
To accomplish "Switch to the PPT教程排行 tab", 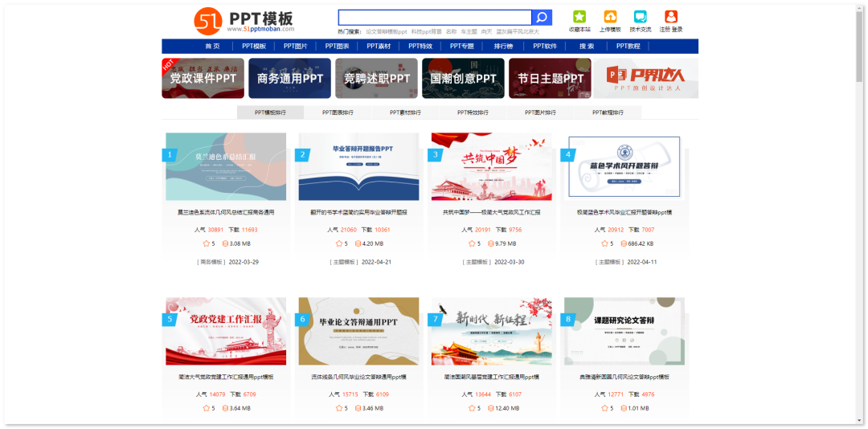I will [x=608, y=112].
